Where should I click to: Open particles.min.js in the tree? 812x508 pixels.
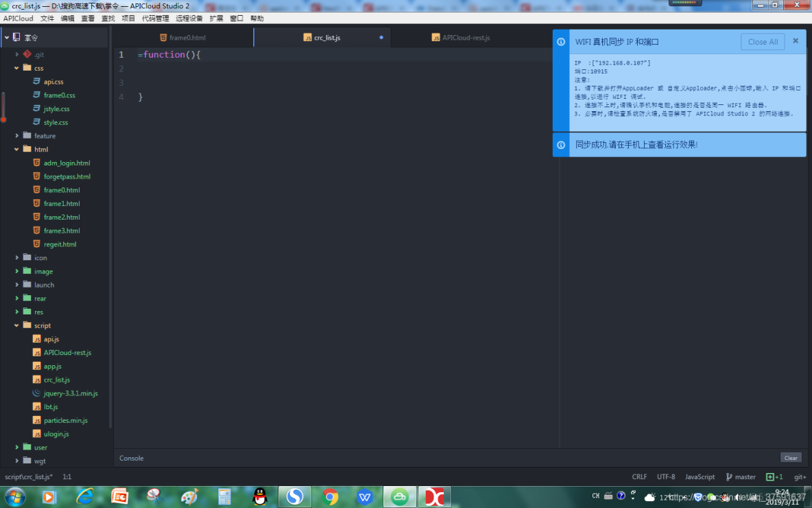click(x=65, y=420)
